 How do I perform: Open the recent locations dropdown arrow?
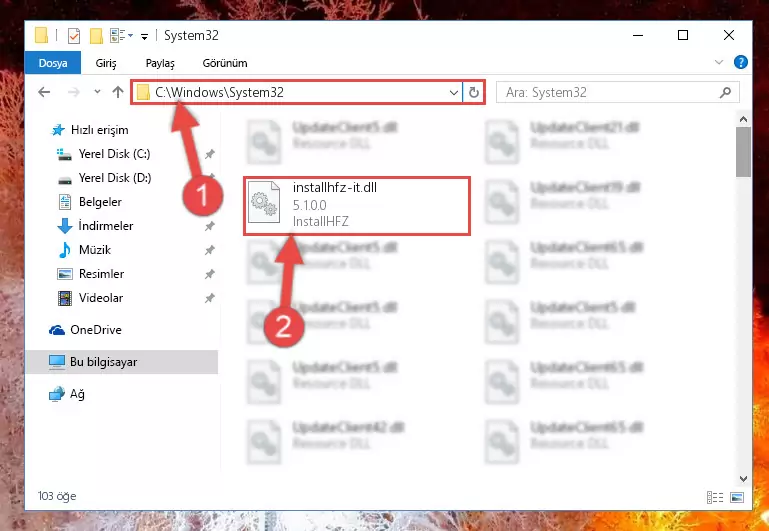click(x=97, y=92)
